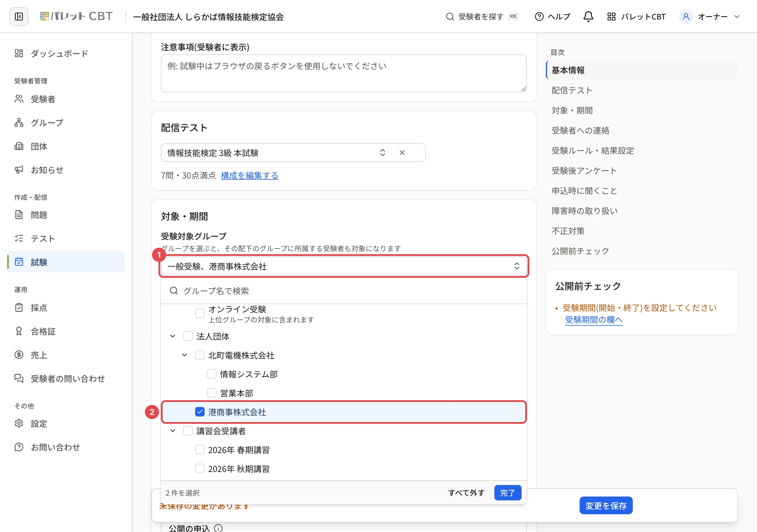Collapse the sidebar with the panel toggle icon

(x=19, y=17)
